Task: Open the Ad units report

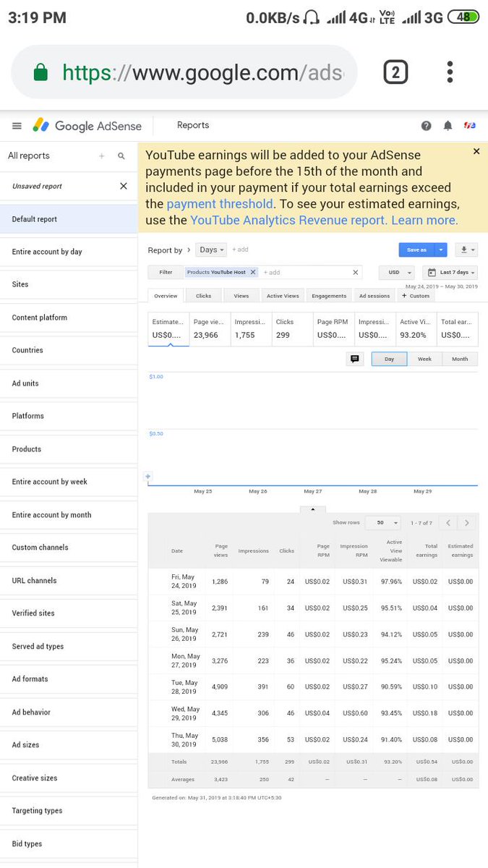Action: [x=69, y=383]
